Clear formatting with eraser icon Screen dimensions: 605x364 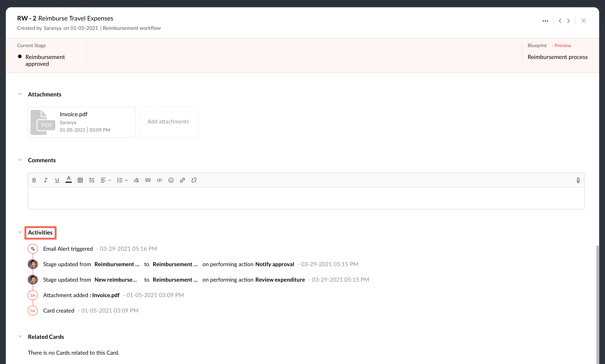[136, 180]
